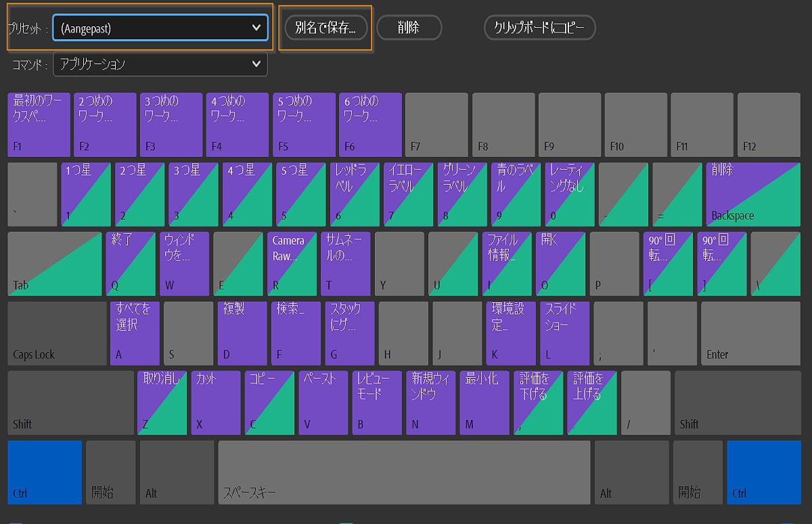812x524 pixels.
Task: Select the スペースキー spacebar key
Action: [x=405, y=473]
